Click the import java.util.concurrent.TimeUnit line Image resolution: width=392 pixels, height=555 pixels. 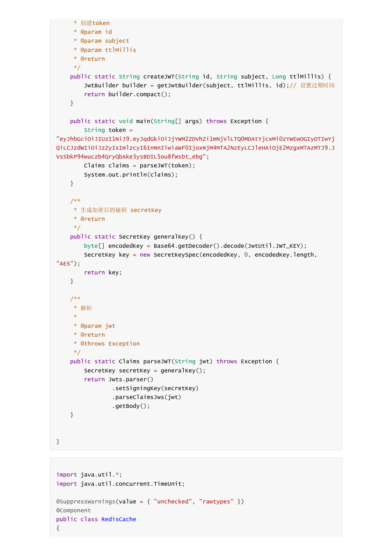pos(120,484)
